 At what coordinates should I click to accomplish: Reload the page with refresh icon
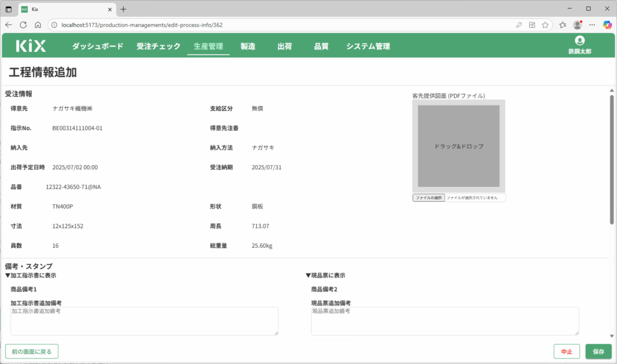23,25
